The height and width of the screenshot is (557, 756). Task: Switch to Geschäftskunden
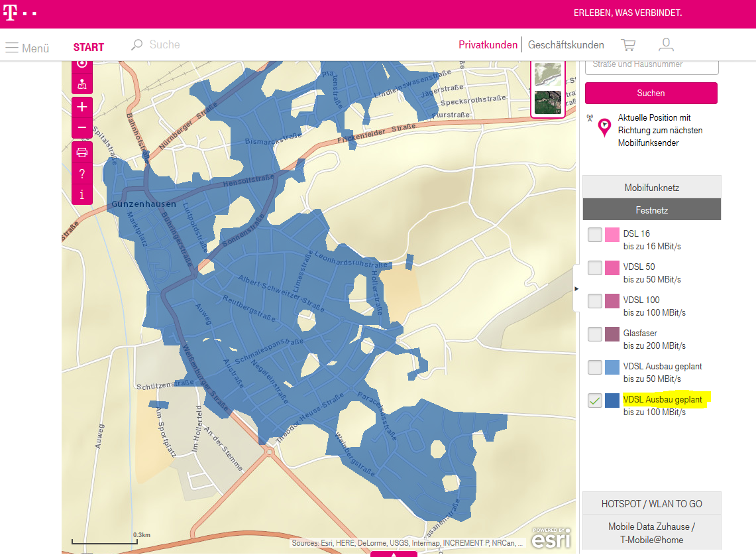click(x=566, y=45)
